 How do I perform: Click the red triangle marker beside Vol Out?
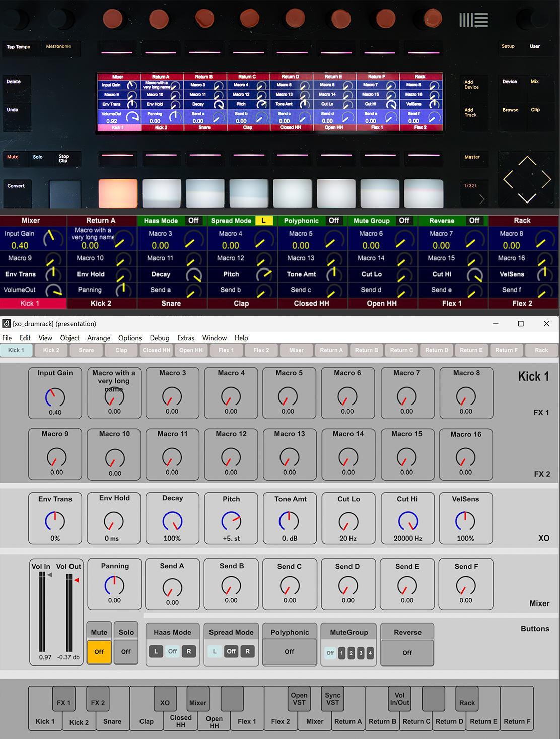click(77, 580)
